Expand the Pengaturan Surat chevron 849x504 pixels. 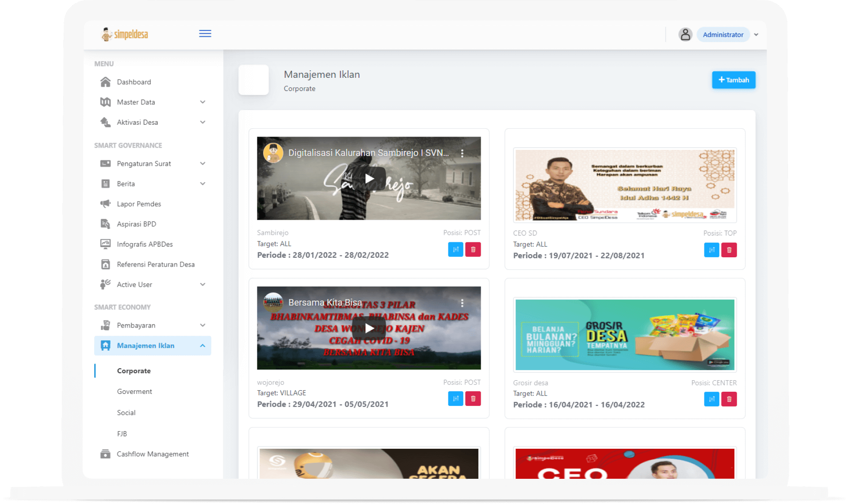[x=203, y=164]
